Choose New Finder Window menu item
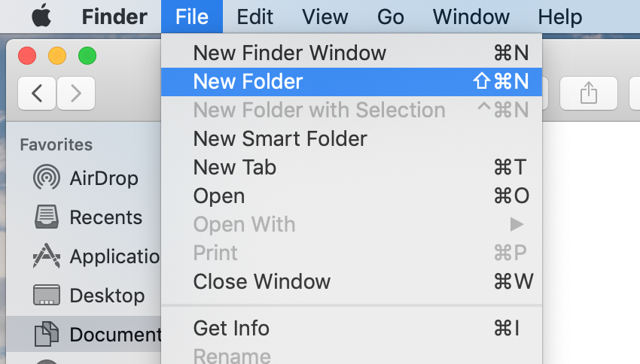The height and width of the screenshot is (364, 640). point(289,53)
